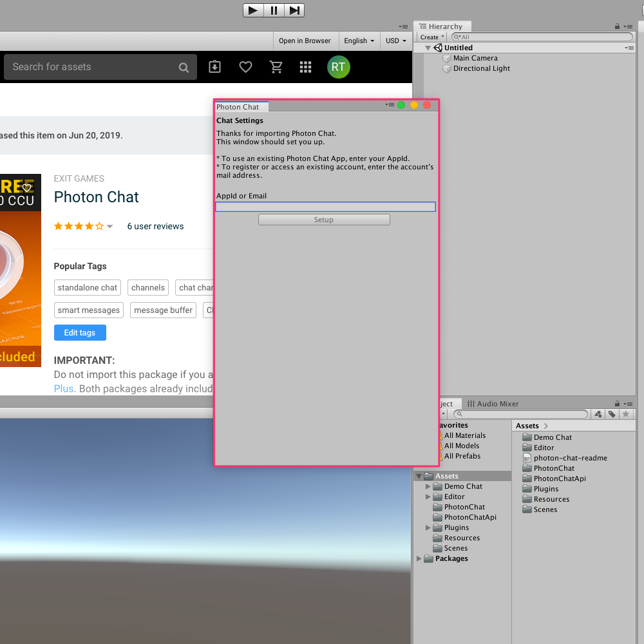Image resolution: width=644 pixels, height=644 pixels.
Task: Select the Photon Chat window tab
Action: [241, 107]
